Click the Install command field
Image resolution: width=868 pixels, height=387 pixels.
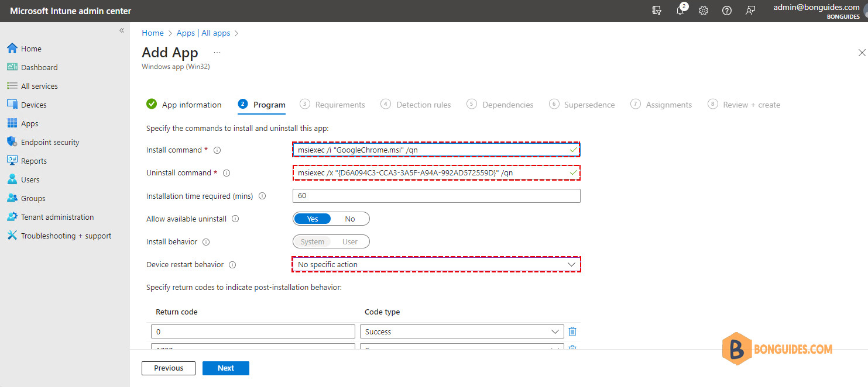coord(436,150)
